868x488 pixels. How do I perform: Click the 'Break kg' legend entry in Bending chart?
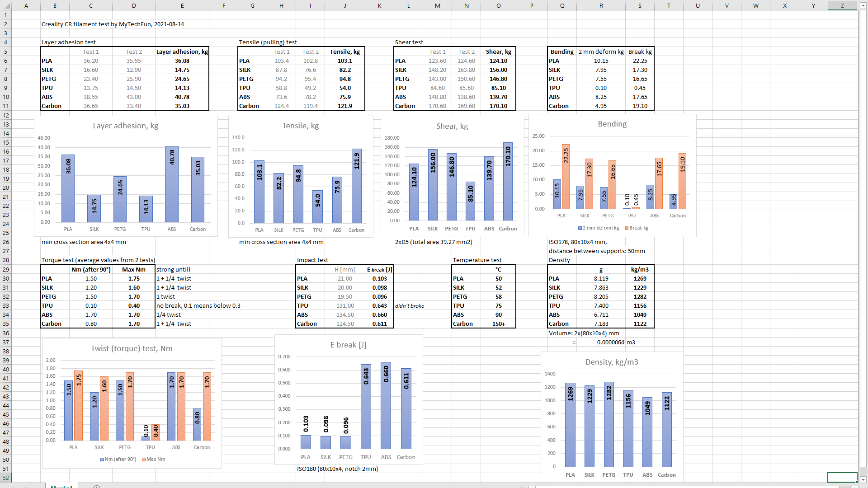coord(637,228)
